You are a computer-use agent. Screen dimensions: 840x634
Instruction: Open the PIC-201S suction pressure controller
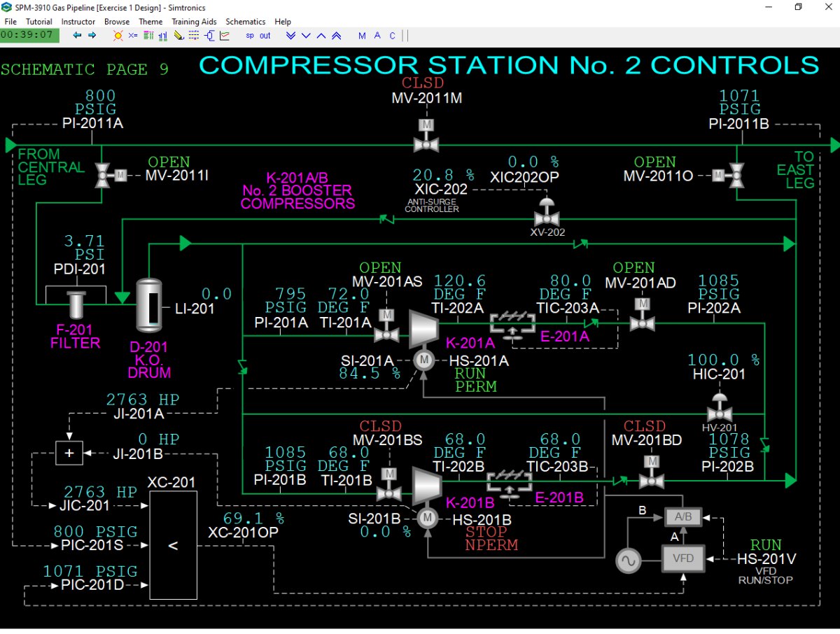point(92,545)
